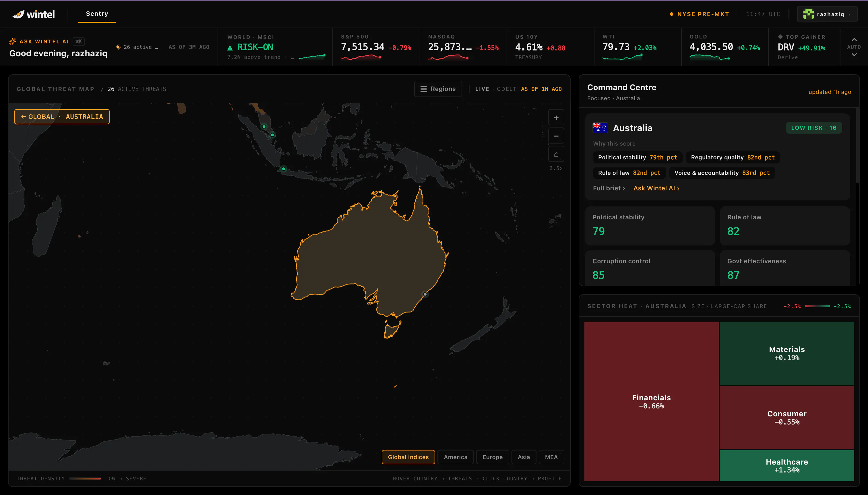Viewport: 868px width, 495px height.
Task: Open the Political stability 79 card
Action: pos(650,226)
